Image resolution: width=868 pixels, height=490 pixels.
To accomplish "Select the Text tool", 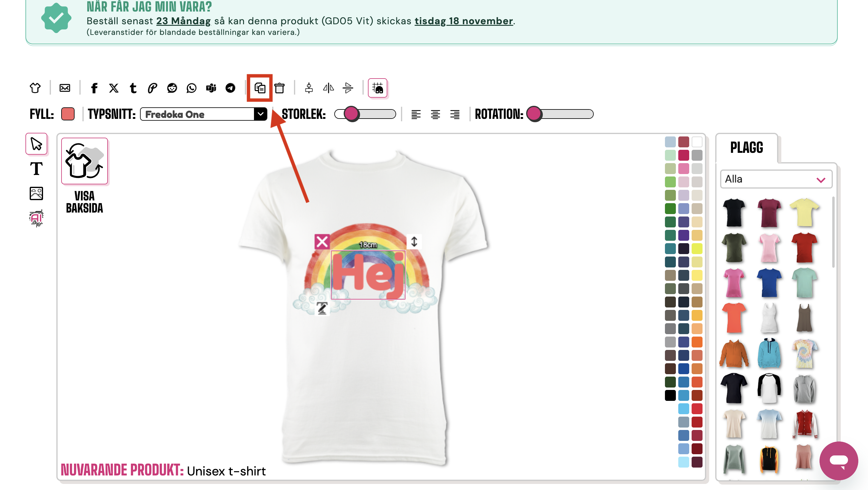I will click(36, 169).
